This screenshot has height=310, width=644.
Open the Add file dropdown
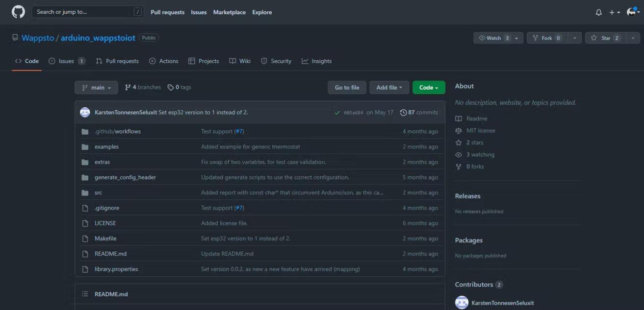[x=389, y=87]
